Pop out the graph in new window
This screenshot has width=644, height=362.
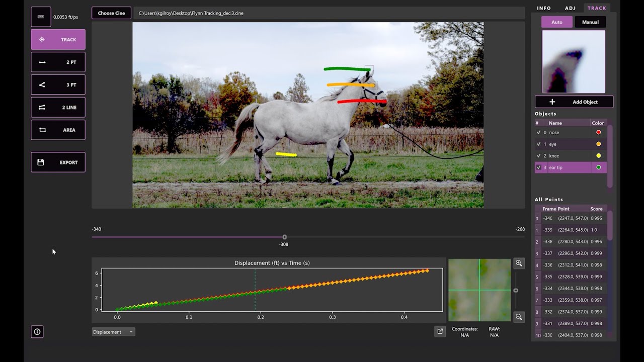click(440, 331)
